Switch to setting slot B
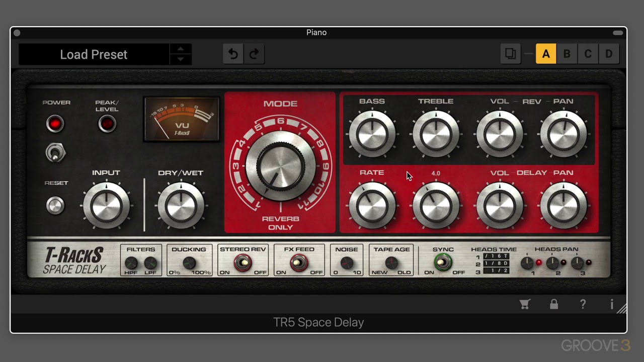 (567, 54)
